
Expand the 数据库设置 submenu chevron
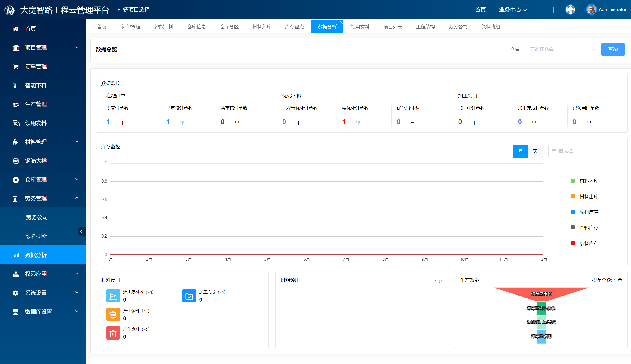pos(77,311)
